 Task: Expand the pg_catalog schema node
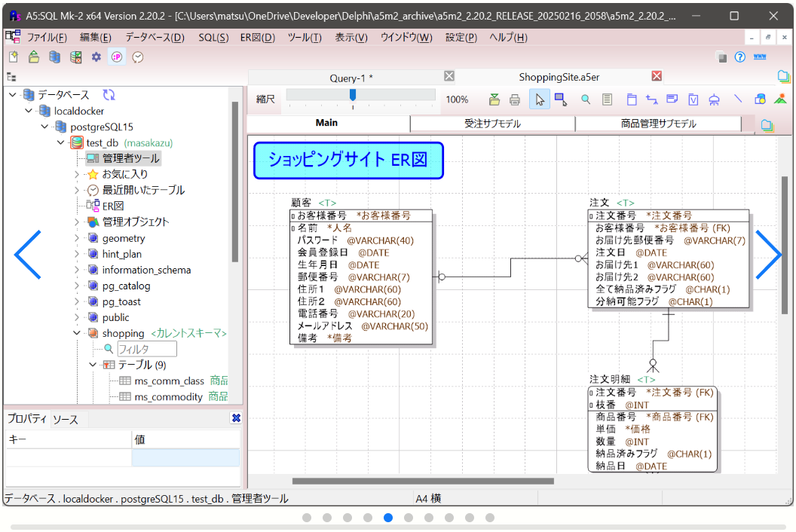tap(77, 286)
